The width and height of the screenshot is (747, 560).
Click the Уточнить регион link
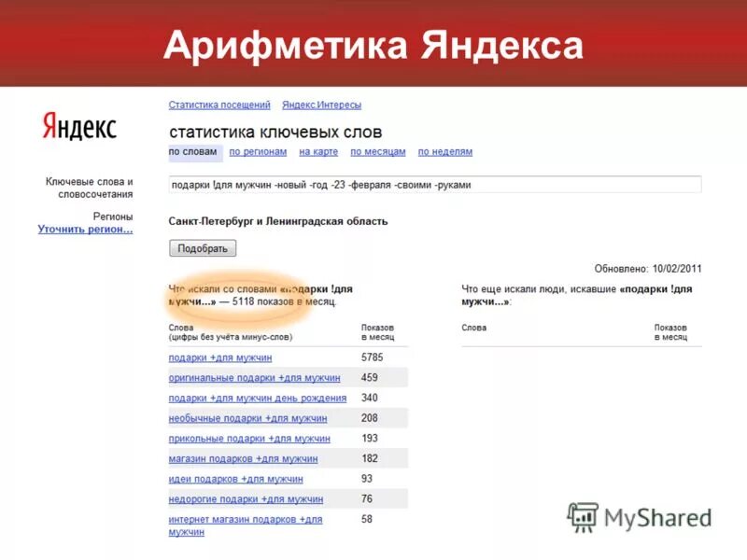85,229
